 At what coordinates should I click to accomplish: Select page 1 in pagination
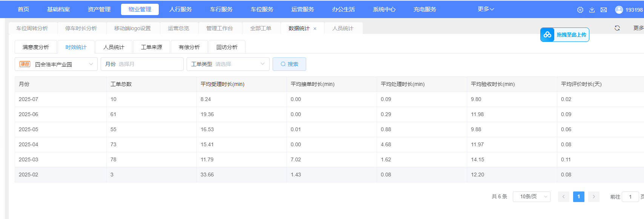[x=579, y=197]
